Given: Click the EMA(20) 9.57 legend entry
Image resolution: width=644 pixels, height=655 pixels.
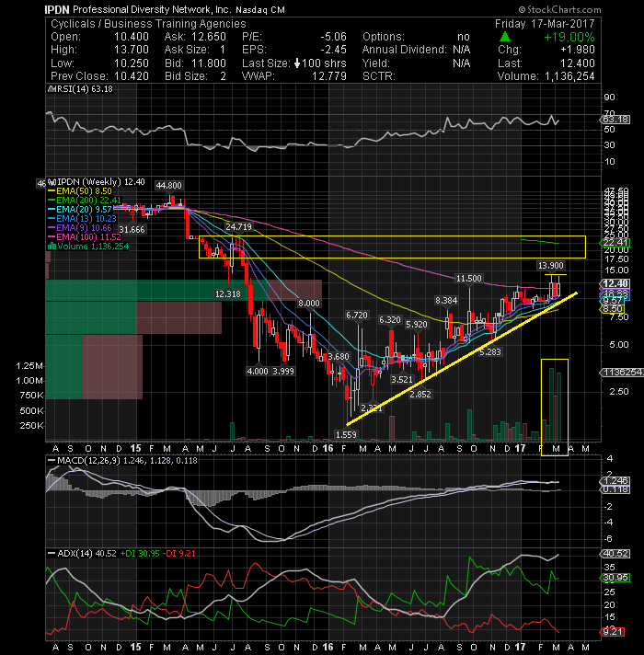Looking at the screenshot, I should coord(80,209).
